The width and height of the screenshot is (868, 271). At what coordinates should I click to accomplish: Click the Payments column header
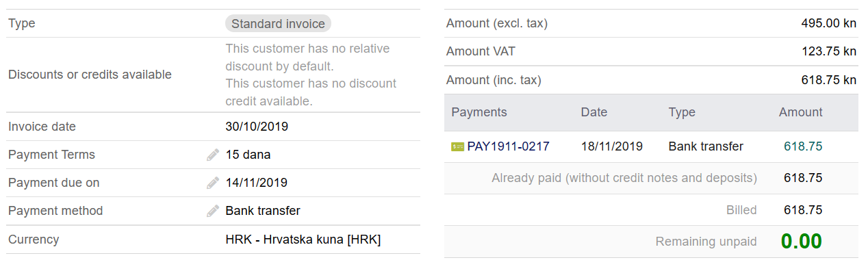(x=479, y=112)
